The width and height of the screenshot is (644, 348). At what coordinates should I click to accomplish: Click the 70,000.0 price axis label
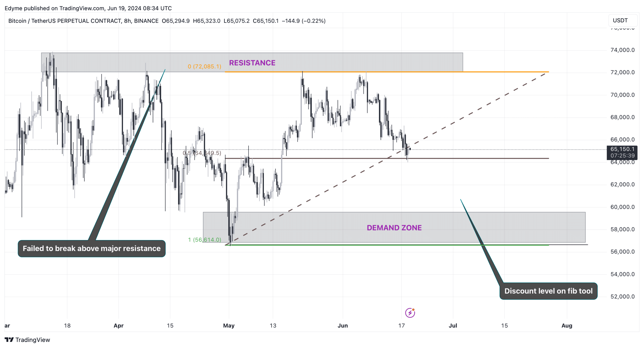point(622,95)
